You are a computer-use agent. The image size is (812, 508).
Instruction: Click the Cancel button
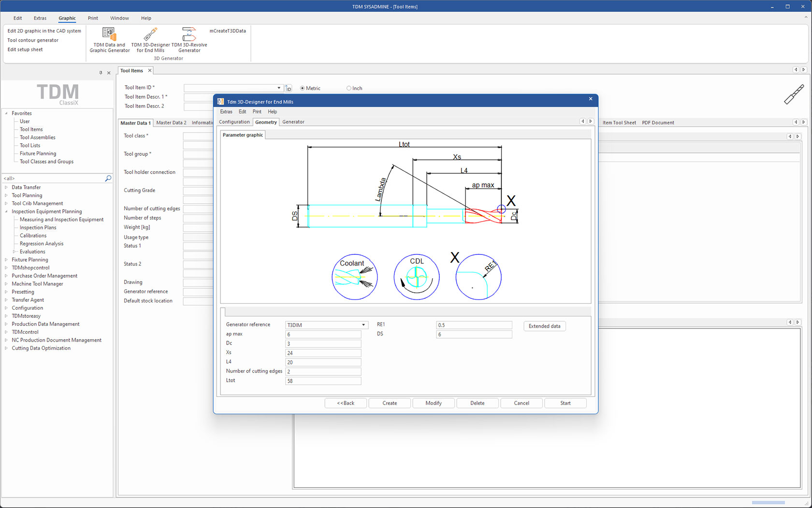[522, 403]
